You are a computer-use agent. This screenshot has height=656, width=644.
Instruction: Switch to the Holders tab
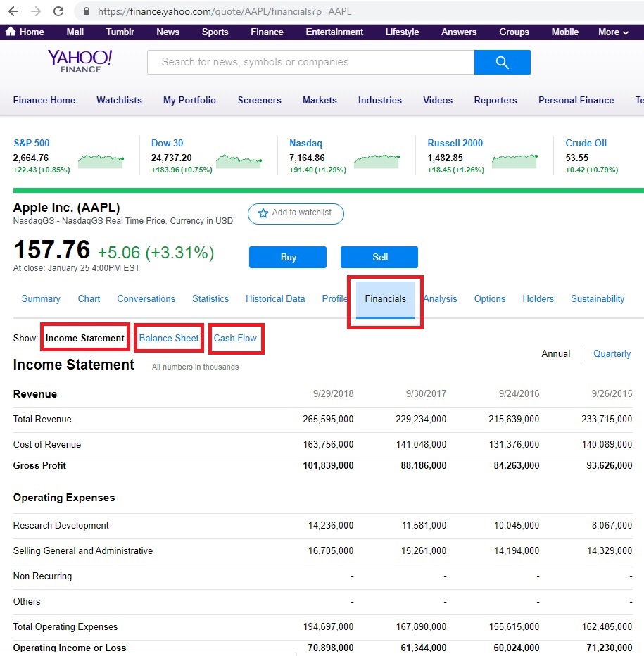click(538, 298)
